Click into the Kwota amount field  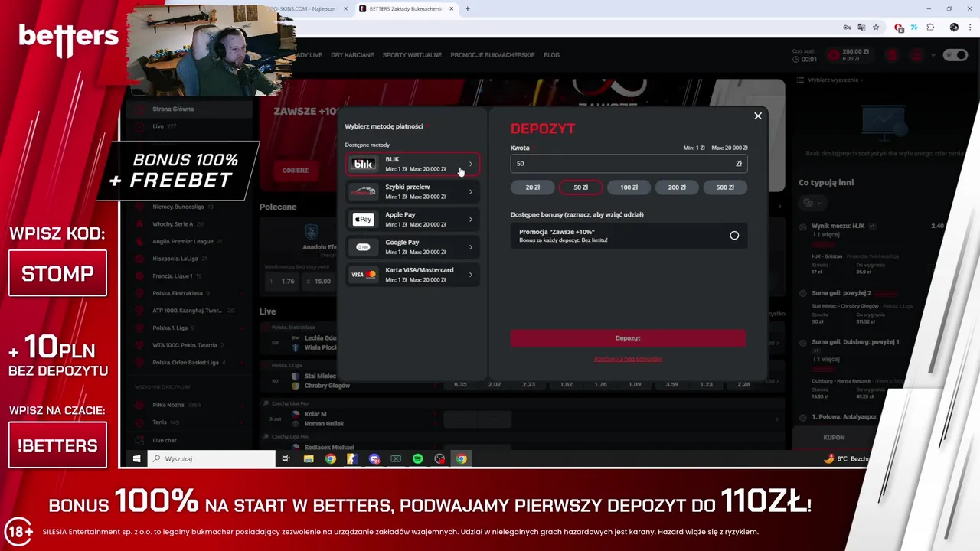629,164
